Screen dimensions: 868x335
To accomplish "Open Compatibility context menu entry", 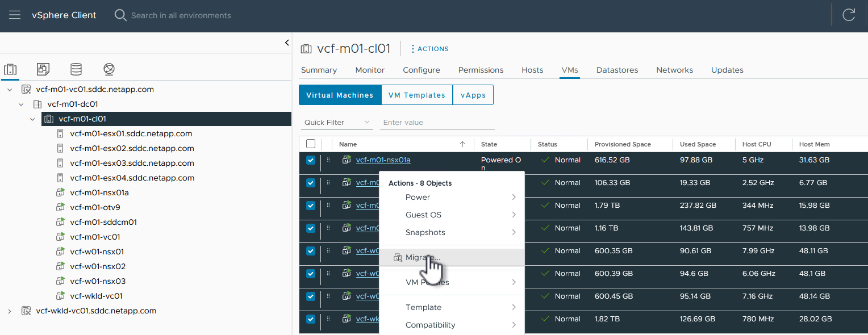I will (452, 325).
